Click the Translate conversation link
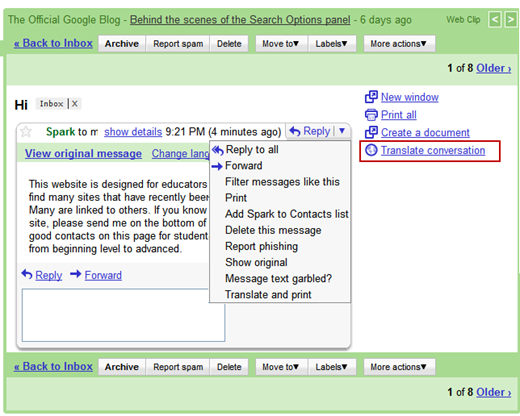The height and width of the screenshot is (416, 520). click(433, 150)
